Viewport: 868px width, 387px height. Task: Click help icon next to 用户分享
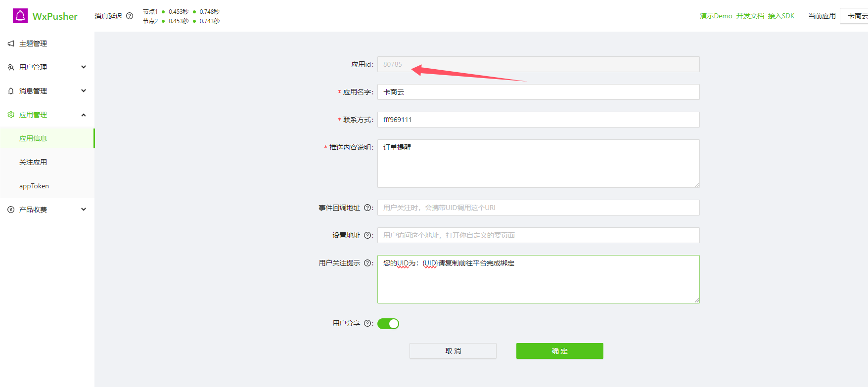click(x=367, y=323)
